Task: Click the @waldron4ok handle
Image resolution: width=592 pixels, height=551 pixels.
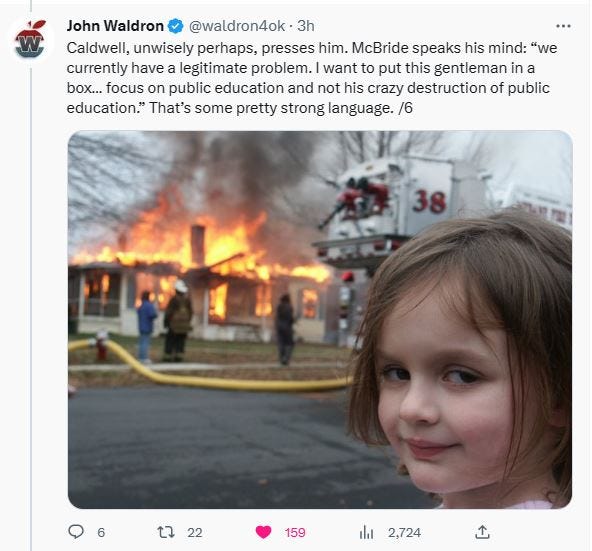Action: pos(237,26)
